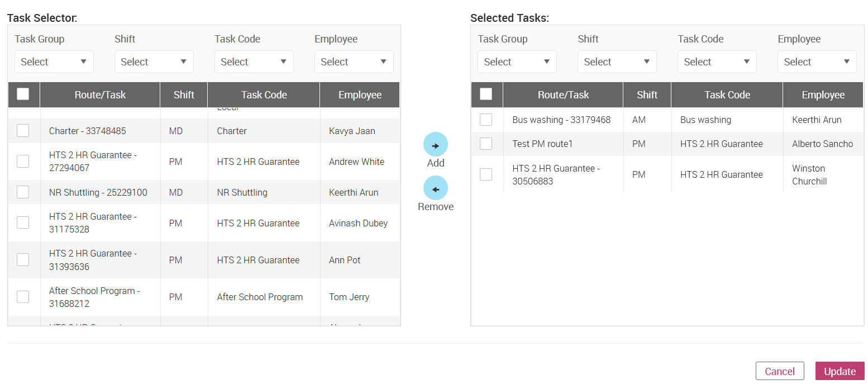The width and height of the screenshot is (868, 384).
Task: Open Task Group dropdown in Task Selector
Action: 54,62
